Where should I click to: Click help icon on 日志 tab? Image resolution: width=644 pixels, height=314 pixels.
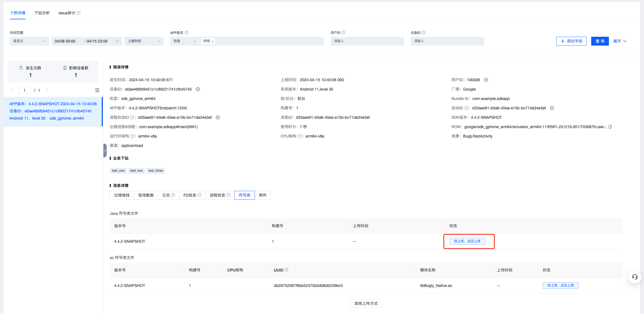click(173, 195)
